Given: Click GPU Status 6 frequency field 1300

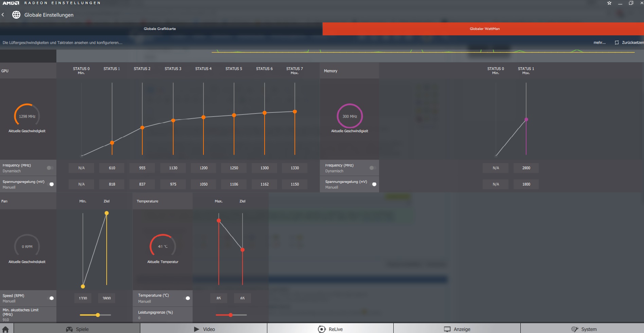Looking at the screenshot, I should tap(265, 168).
